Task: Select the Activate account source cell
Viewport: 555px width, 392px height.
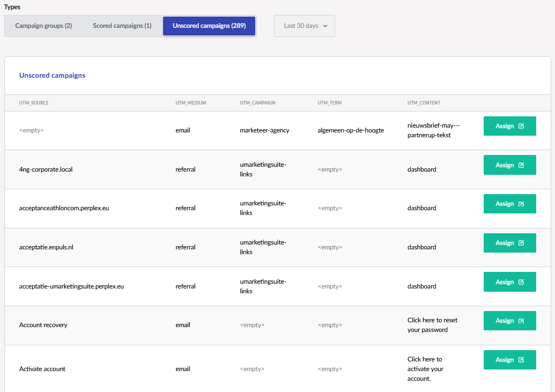Action: point(42,369)
